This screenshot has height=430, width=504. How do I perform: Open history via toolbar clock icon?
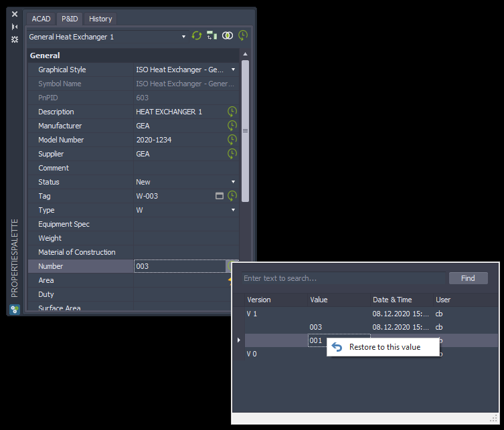click(243, 36)
